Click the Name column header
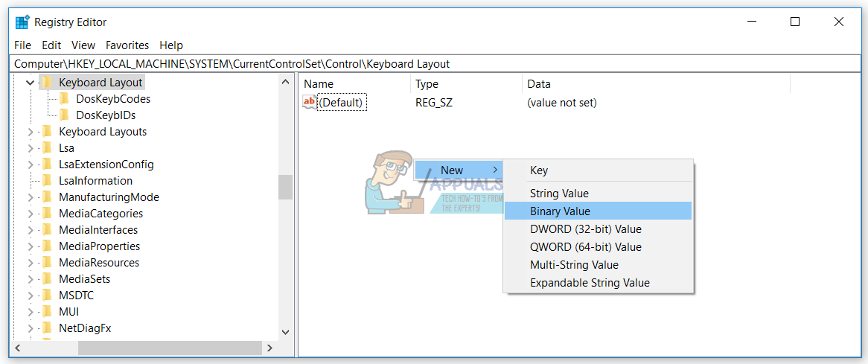The image size is (868, 364). (319, 84)
